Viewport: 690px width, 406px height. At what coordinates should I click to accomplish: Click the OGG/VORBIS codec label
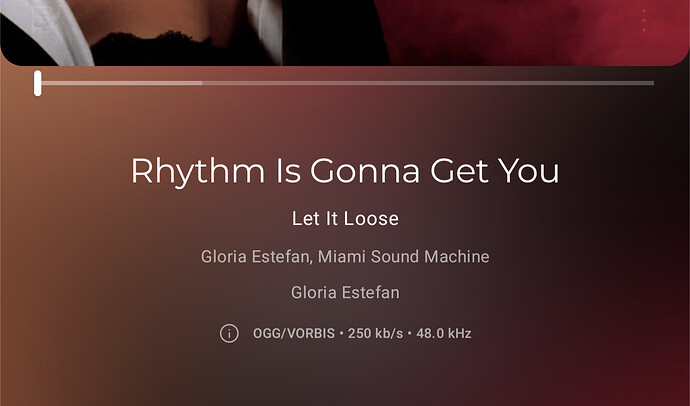click(294, 333)
